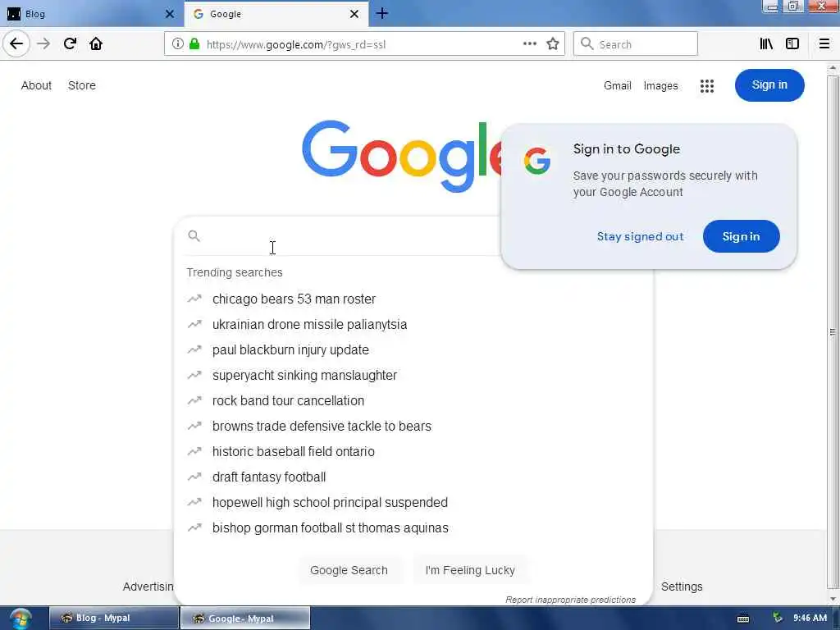
Task: Click the browser toolbar Search box
Action: click(636, 44)
